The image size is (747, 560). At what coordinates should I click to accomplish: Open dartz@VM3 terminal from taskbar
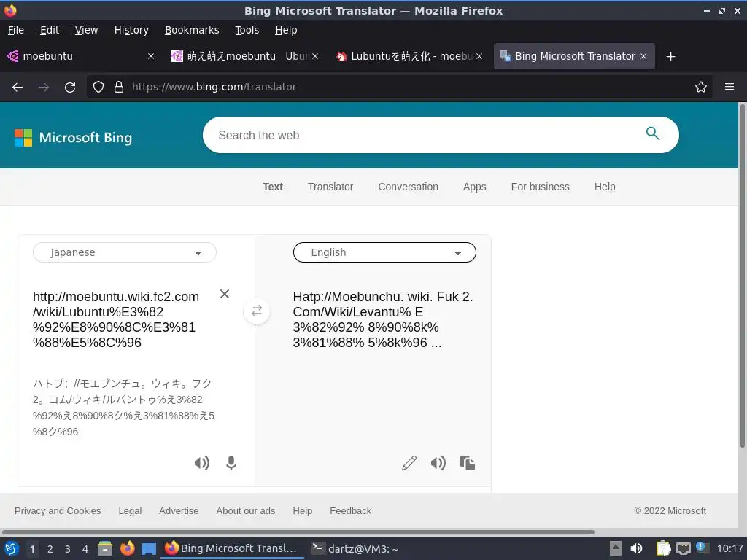pos(355,548)
